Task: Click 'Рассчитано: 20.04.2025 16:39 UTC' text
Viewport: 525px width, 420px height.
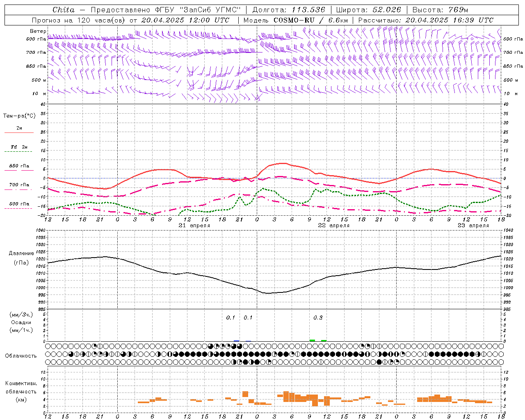Action: point(426,20)
